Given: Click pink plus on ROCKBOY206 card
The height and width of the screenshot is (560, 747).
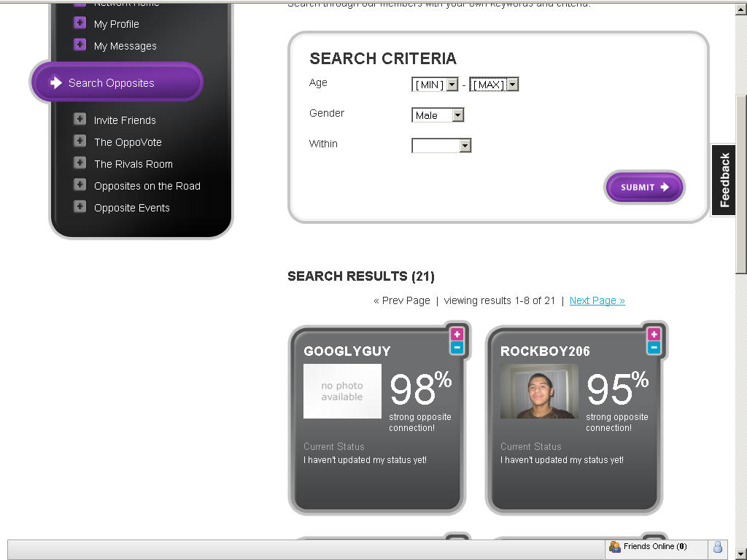Looking at the screenshot, I should tap(654, 334).
